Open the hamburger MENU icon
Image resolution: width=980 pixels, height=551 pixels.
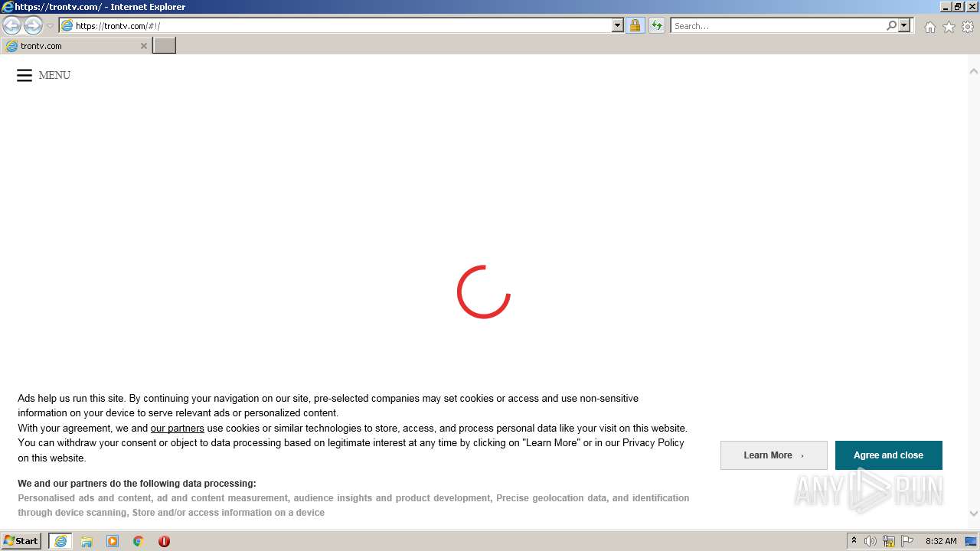[x=24, y=75]
